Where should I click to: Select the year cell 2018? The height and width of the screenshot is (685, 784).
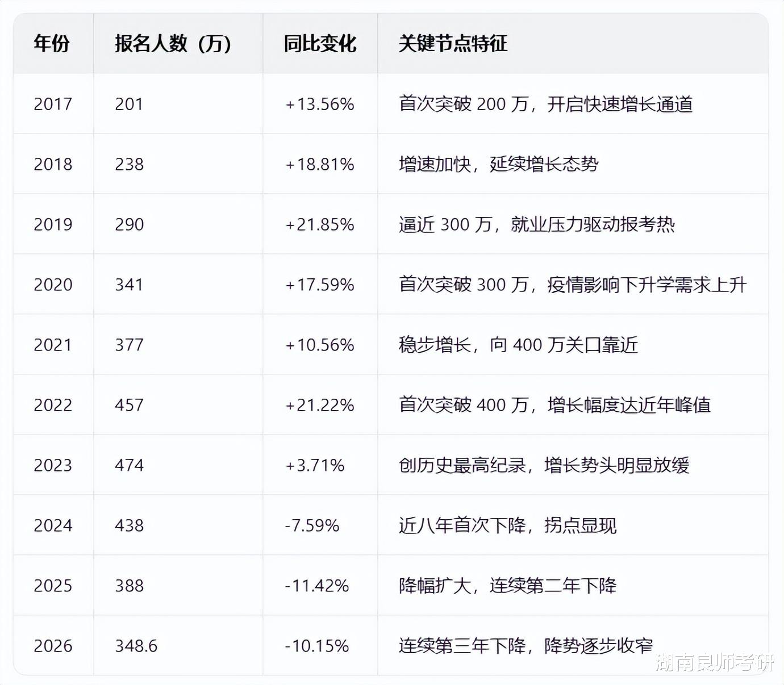tap(53, 164)
